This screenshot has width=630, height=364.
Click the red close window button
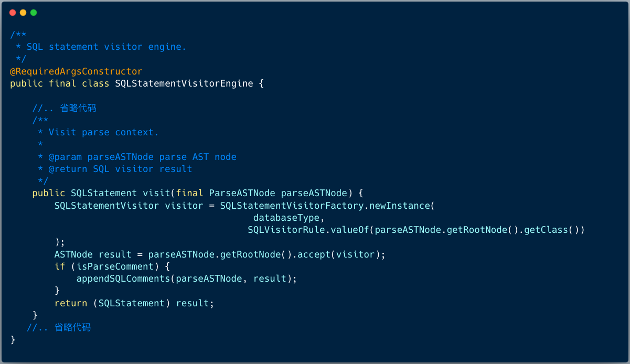tap(13, 13)
